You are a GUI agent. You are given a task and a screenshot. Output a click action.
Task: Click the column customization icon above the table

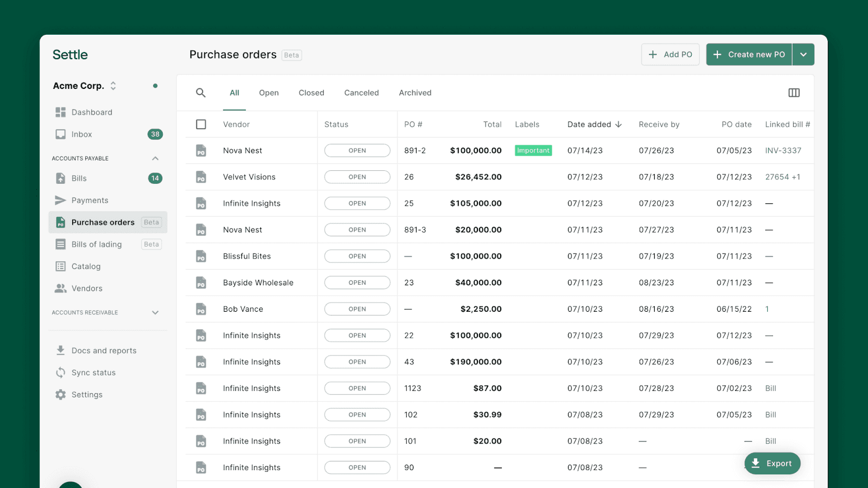[x=794, y=93]
